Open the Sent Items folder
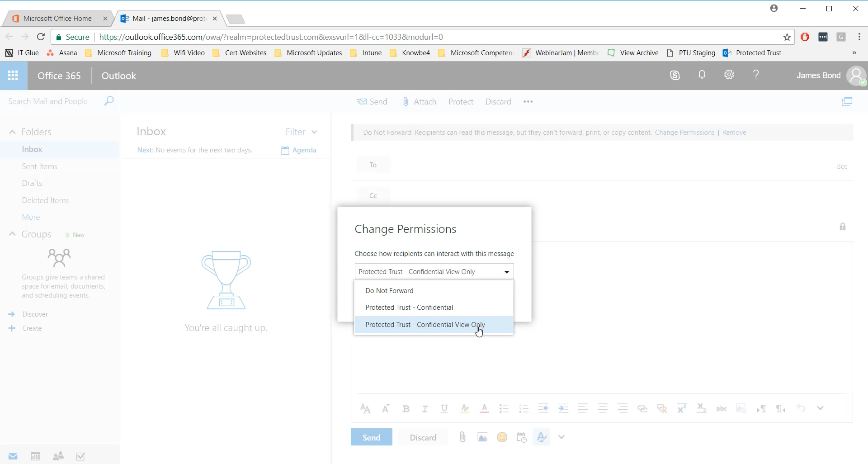The width and height of the screenshot is (868, 464). 40,166
